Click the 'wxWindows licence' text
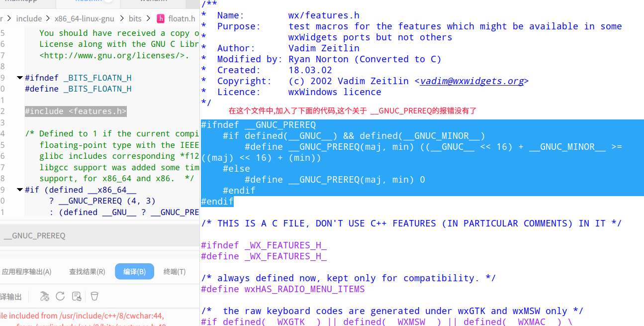This screenshot has height=326, width=644. [335, 92]
